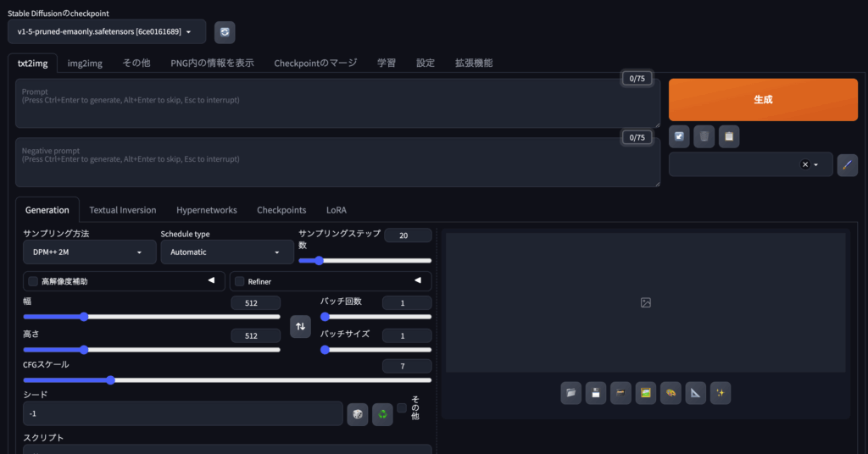
Task: Switch to the LoRA tab
Action: tap(336, 210)
